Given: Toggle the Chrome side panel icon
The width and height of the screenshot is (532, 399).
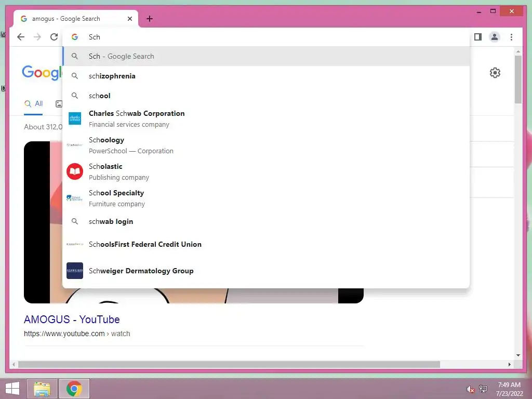Looking at the screenshot, I should click(x=478, y=37).
